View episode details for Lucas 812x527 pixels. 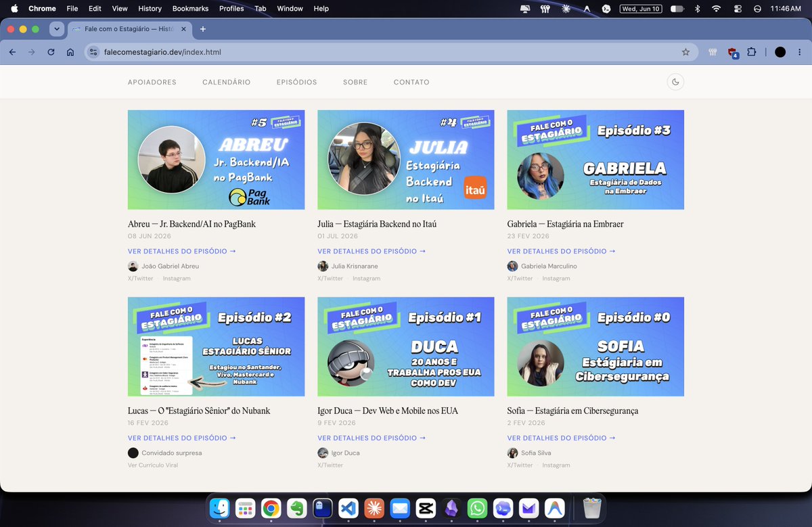click(x=182, y=438)
